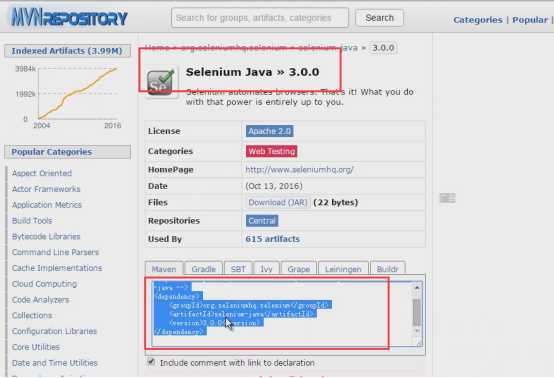The height and width of the screenshot is (378, 554).
Task: Switch to the Maven tab
Action: (x=164, y=269)
